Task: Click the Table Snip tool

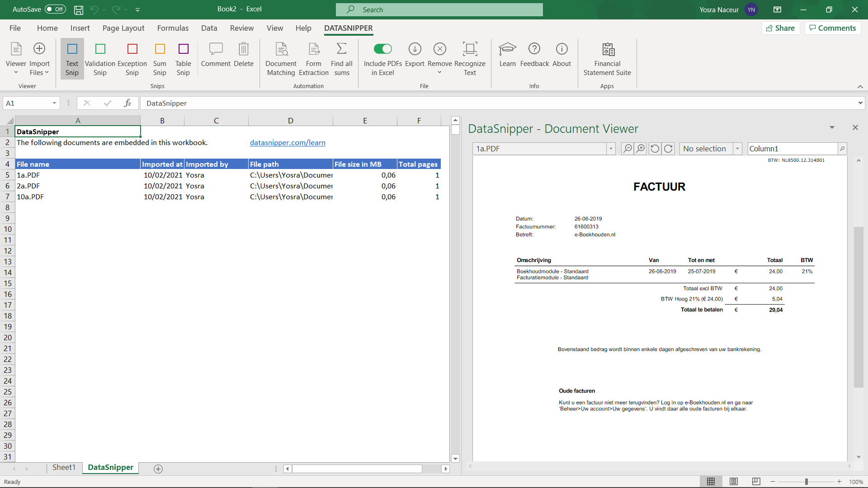Action: (x=183, y=59)
